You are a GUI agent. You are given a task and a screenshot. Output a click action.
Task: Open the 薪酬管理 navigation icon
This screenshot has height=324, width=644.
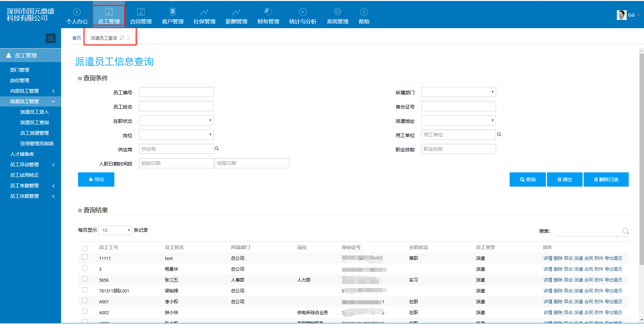236,12
